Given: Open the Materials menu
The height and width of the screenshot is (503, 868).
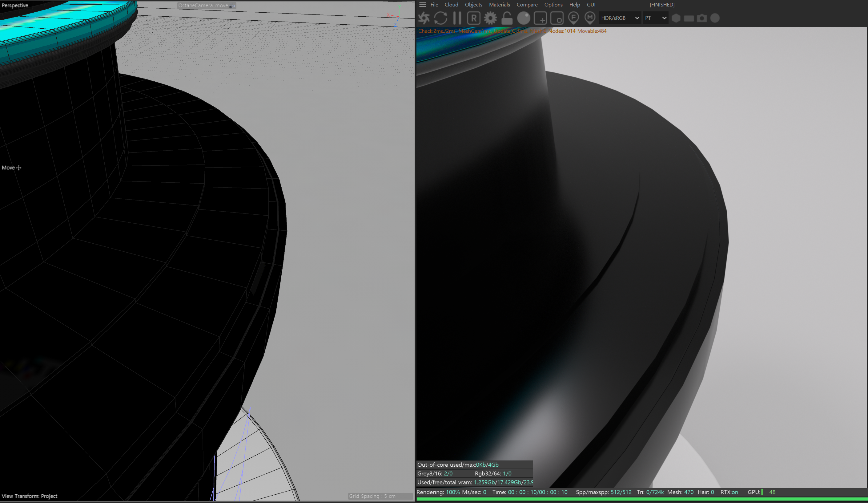Looking at the screenshot, I should tap(500, 5).
